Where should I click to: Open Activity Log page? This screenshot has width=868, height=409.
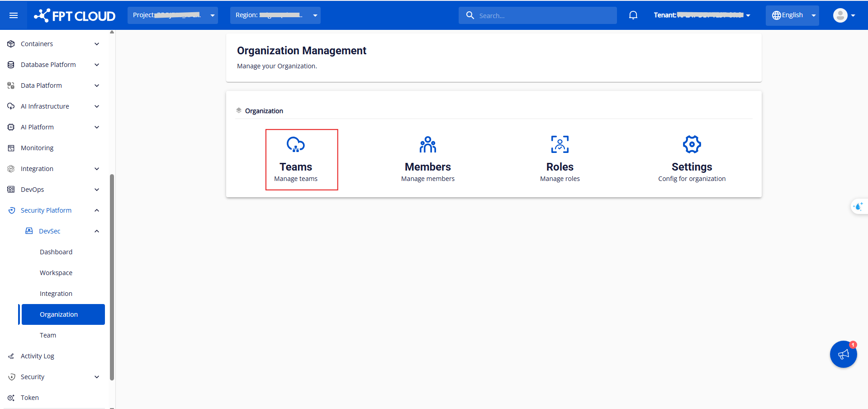tap(38, 356)
